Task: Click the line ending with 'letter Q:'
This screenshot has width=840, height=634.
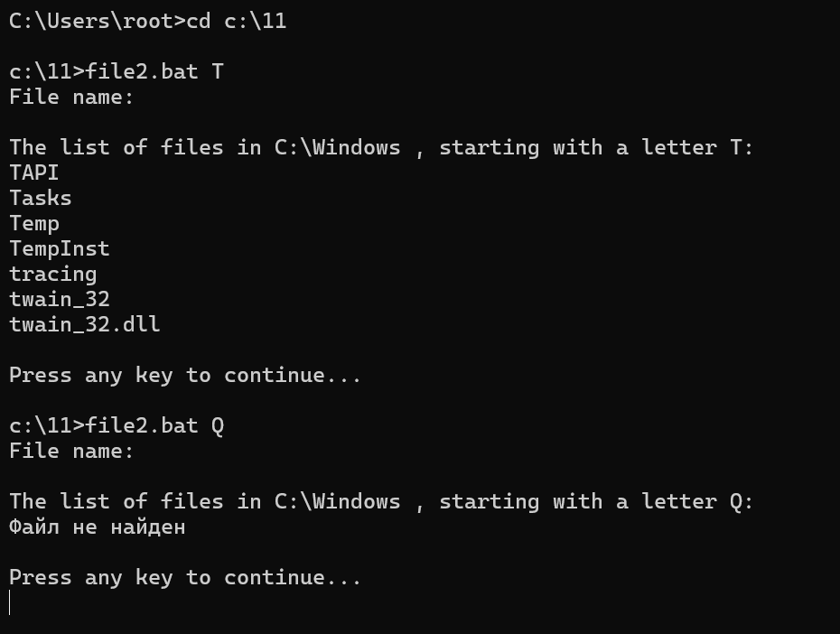Action: [381, 502]
